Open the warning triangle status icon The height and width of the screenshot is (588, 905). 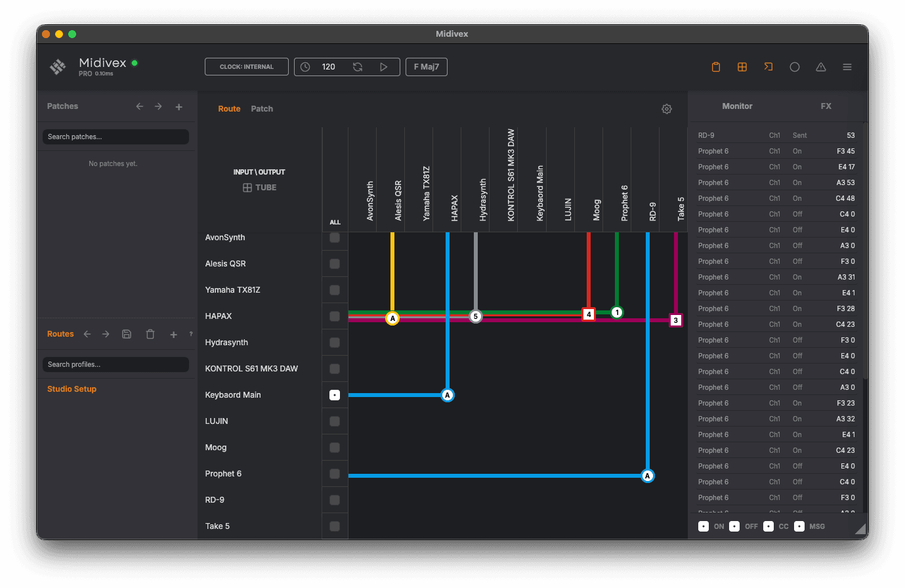[821, 66]
